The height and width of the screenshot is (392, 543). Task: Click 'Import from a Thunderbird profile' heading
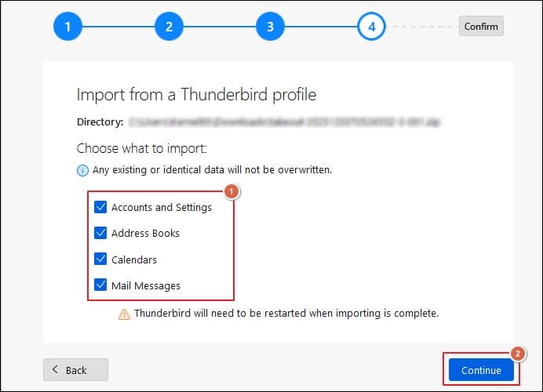(x=196, y=94)
